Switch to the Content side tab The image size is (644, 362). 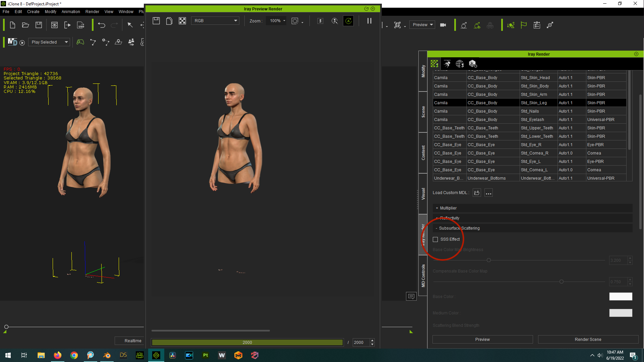(423, 153)
